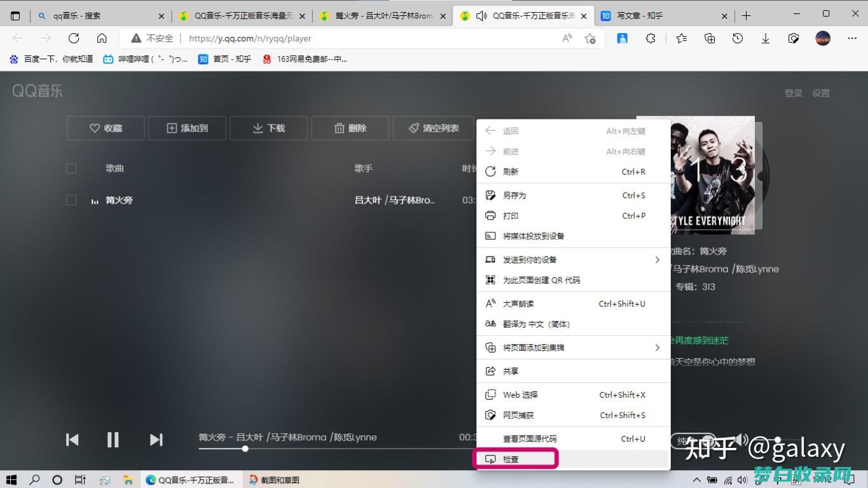Click the album cover thumbnail
This screenshot has height=488, width=868.
tap(712, 175)
